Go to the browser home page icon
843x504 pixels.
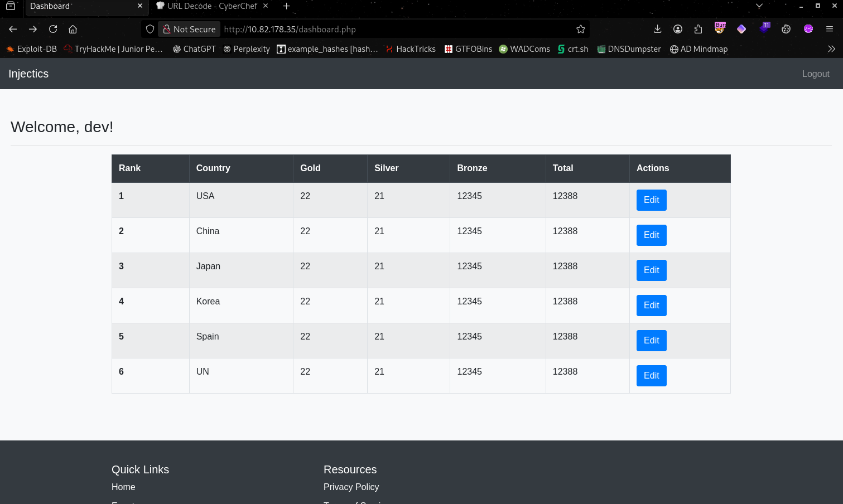[x=73, y=29]
